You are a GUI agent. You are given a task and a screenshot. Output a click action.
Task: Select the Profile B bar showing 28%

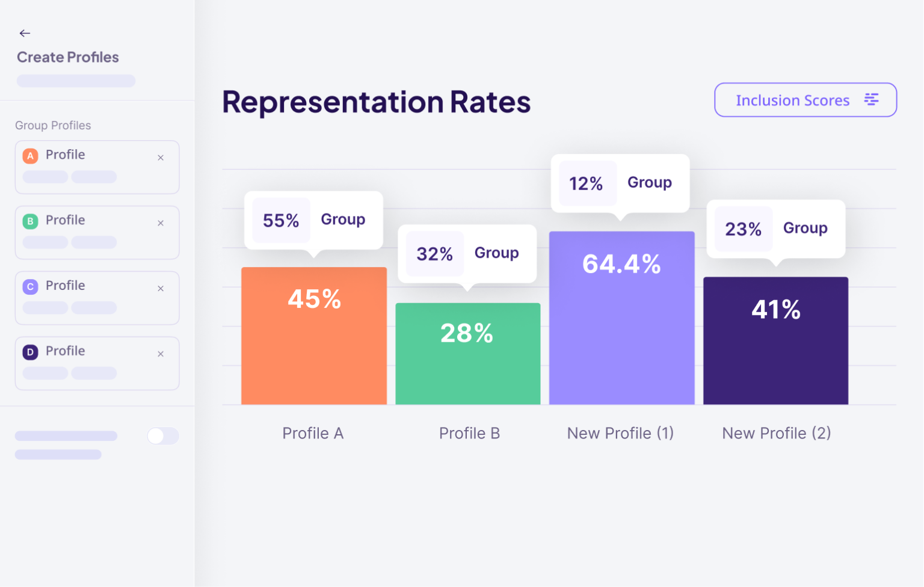pos(467,354)
